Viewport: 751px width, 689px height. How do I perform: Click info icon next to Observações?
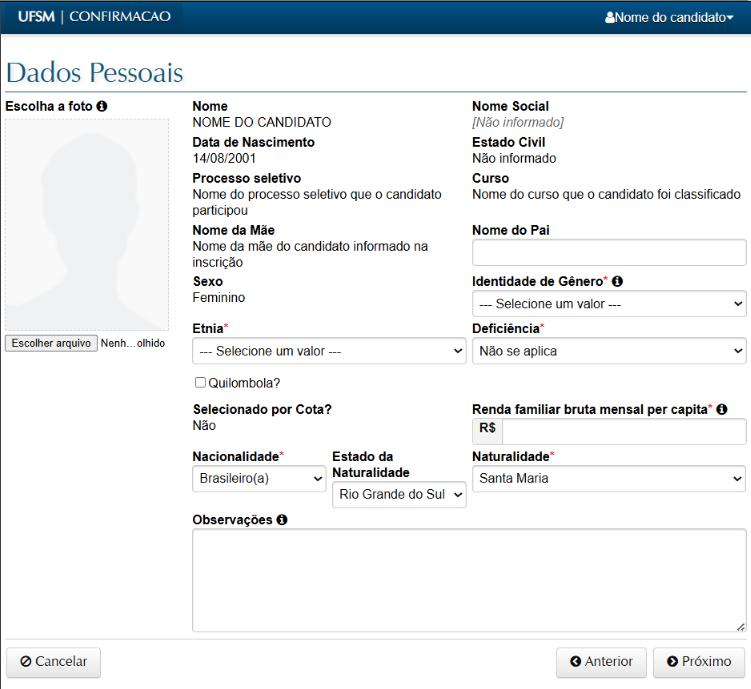pyautogui.click(x=283, y=520)
